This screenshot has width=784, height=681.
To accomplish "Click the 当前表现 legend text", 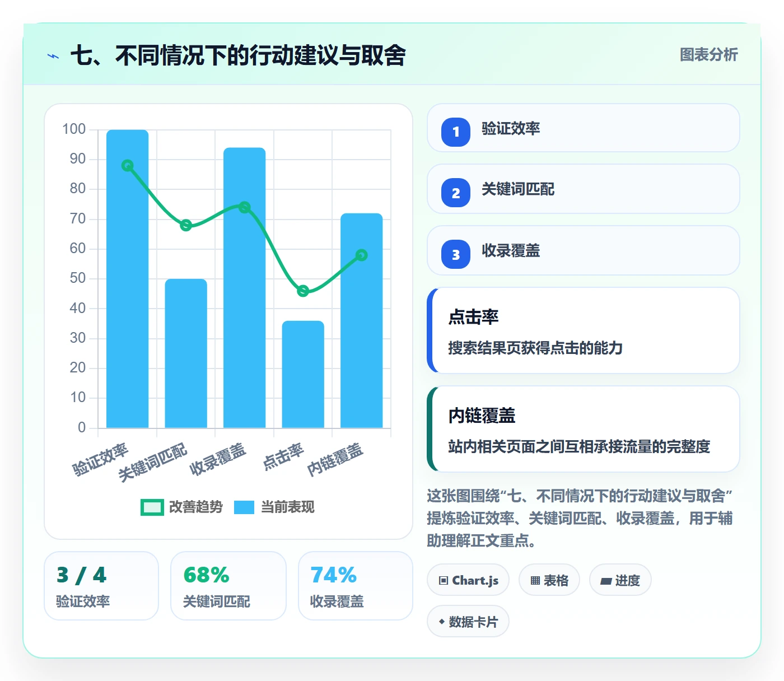I will pyautogui.click(x=288, y=507).
